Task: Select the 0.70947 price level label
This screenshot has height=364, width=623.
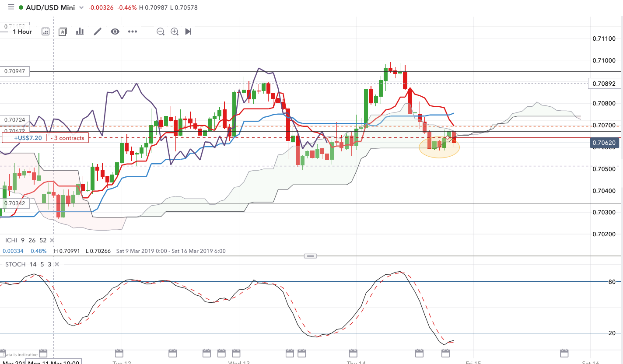Action: coord(15,71)
